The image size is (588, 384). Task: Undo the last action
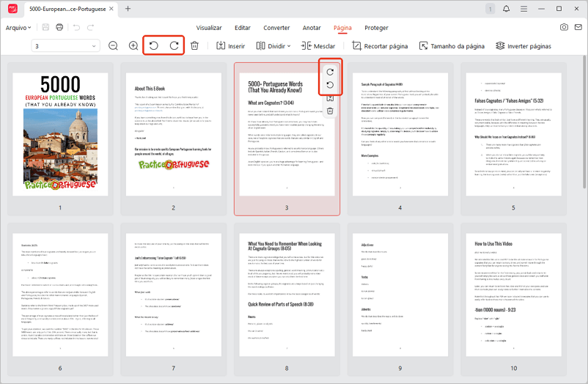76,27
